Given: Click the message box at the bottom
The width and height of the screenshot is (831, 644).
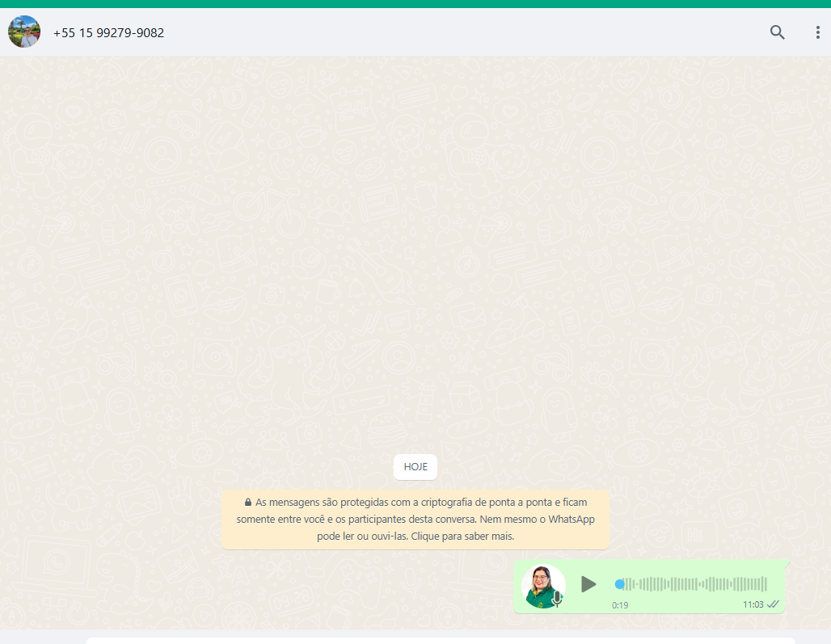Looking at the screenshot, I should pos(441,640).
